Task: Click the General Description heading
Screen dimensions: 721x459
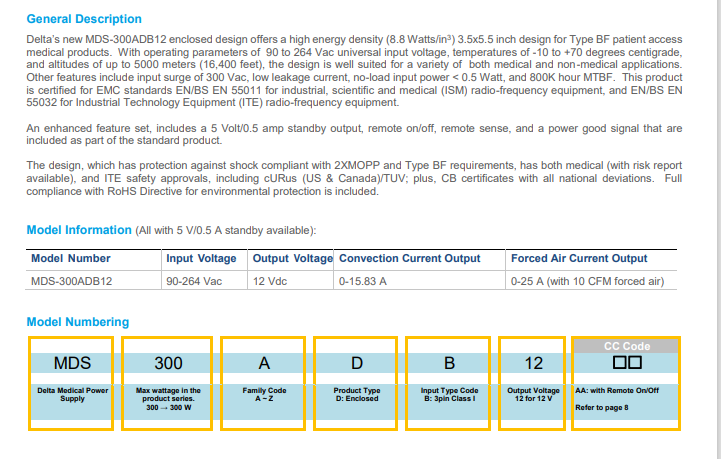Action: [x=84, y=19]
